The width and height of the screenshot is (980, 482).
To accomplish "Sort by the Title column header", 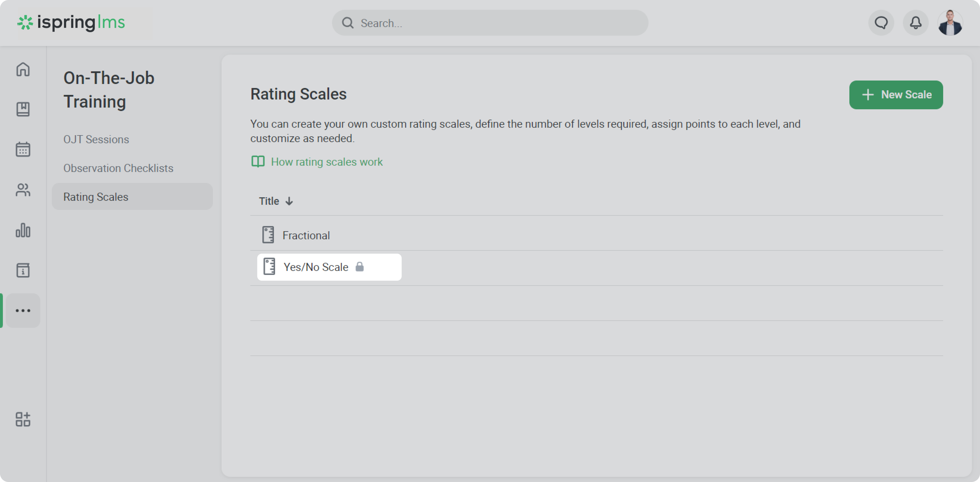I will pos(269,201).
